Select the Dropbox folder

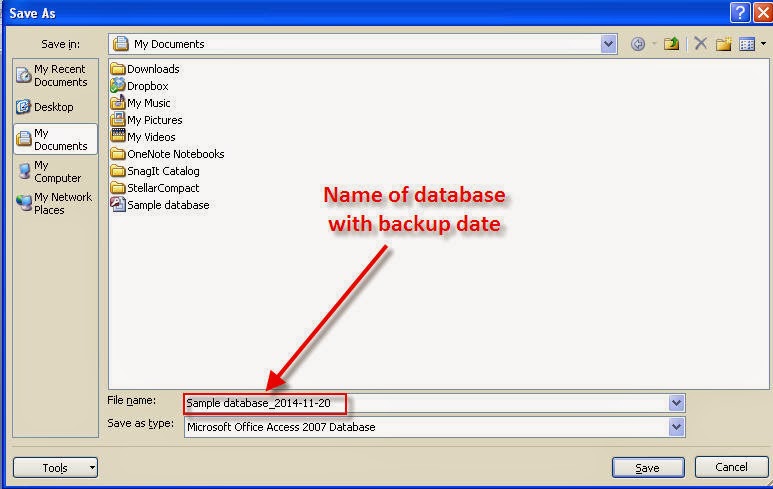[140, 86]
